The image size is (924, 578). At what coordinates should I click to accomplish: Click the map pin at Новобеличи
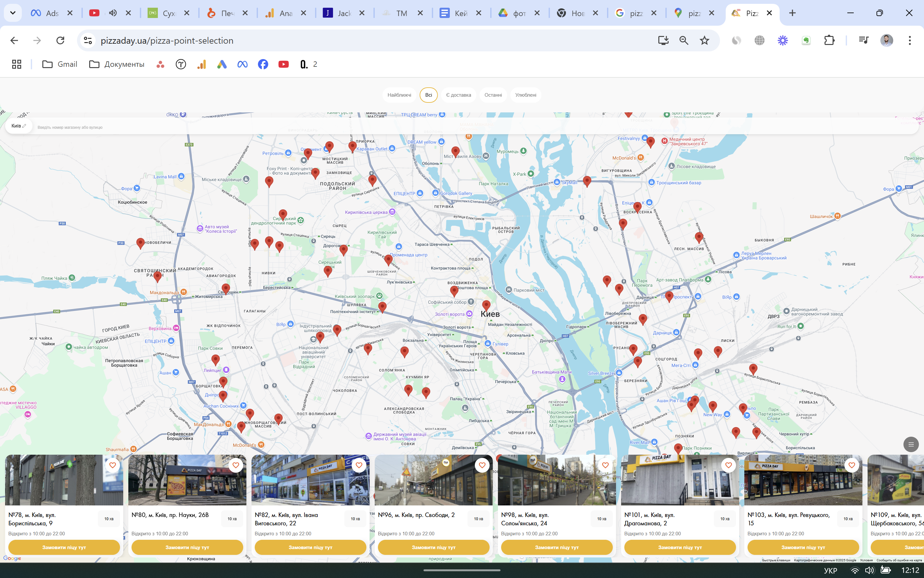[x=141, y=243]
